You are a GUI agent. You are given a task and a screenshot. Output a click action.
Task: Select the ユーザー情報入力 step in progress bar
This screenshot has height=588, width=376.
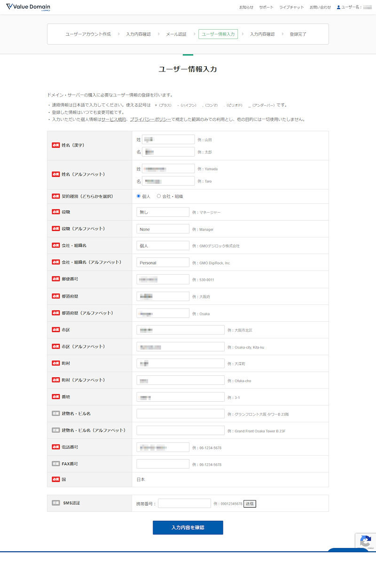pyautogui.click(x=218, y=34)
